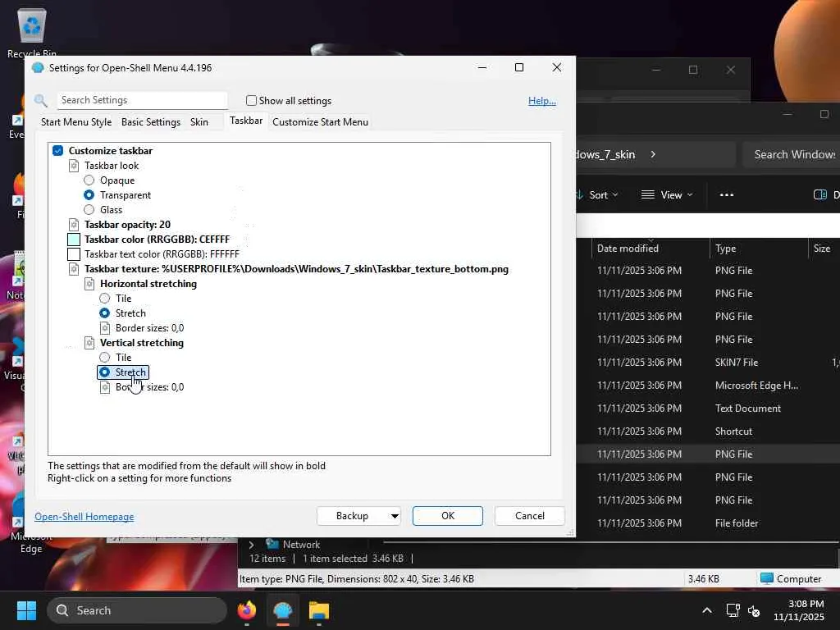
Task: Click the Horizontal stretching setting icon
Action: (89, 284)
